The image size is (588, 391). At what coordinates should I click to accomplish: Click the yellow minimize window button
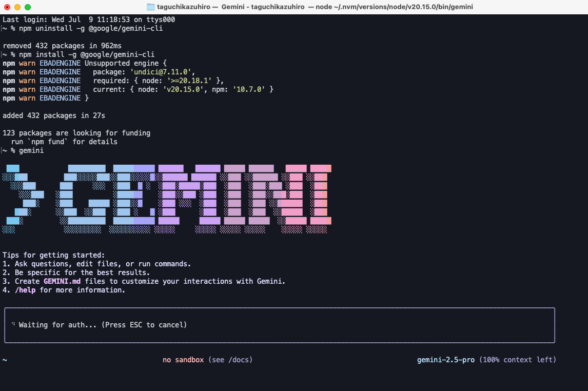pos(17,7)
